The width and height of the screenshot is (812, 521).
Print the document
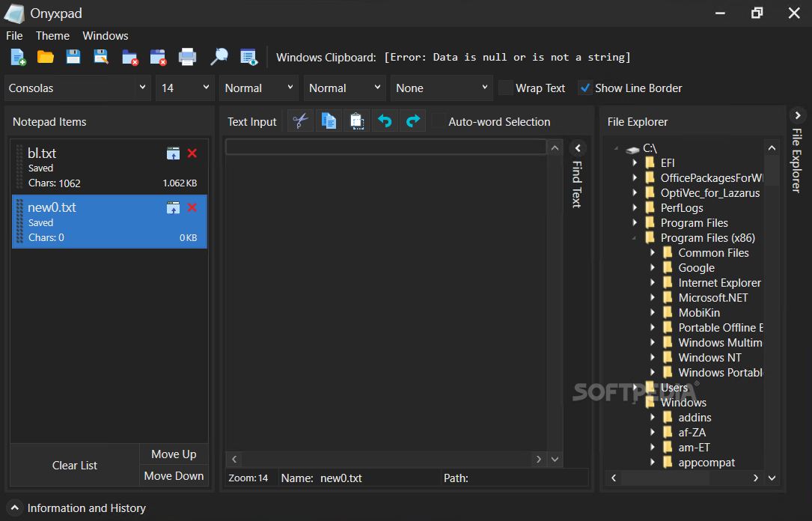point(187,57)
